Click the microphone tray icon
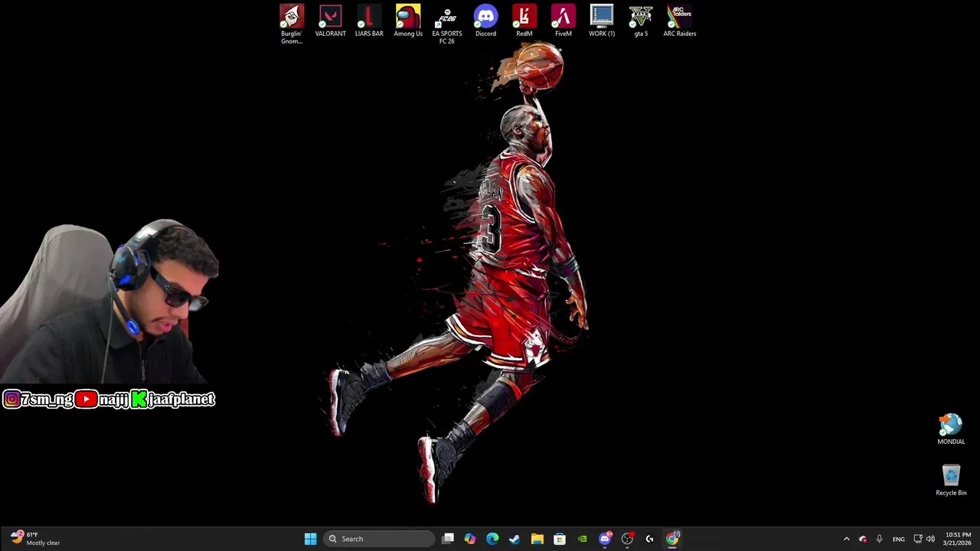This screenshot has width=980, height=551. [879, 539]
